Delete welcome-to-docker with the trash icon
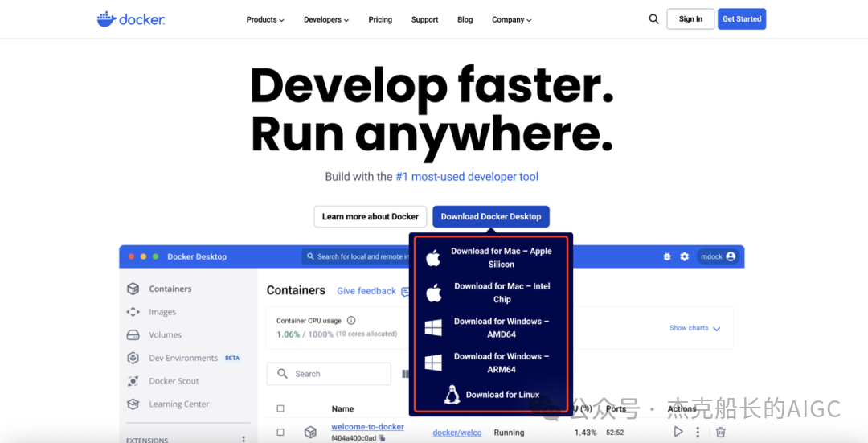The height and width of the screenshot is (443, 868). tap(720, 432)
